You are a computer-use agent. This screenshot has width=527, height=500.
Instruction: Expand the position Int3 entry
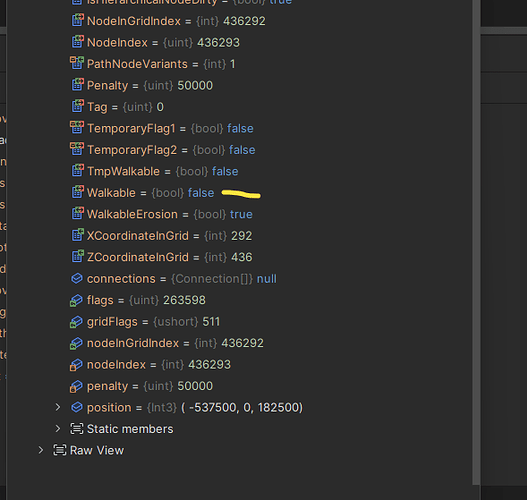[x=58, y=407]
